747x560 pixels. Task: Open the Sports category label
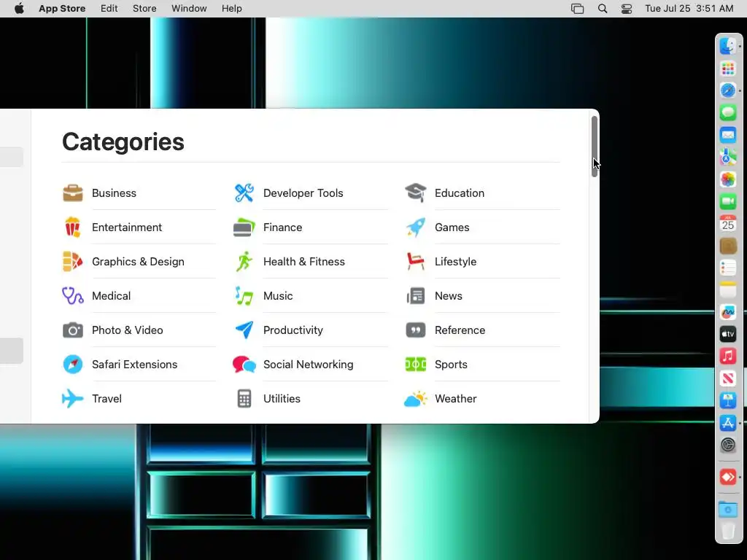point(451,365)
